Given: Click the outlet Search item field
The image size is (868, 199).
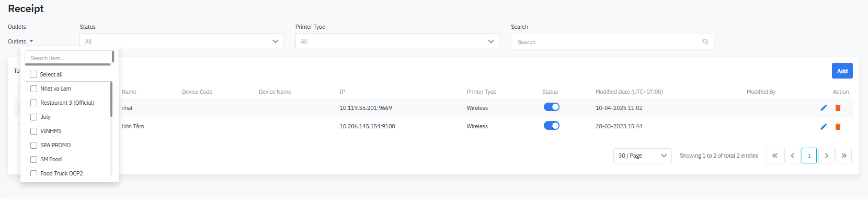Looking at the screenshot, I should (x=68, y=58).
